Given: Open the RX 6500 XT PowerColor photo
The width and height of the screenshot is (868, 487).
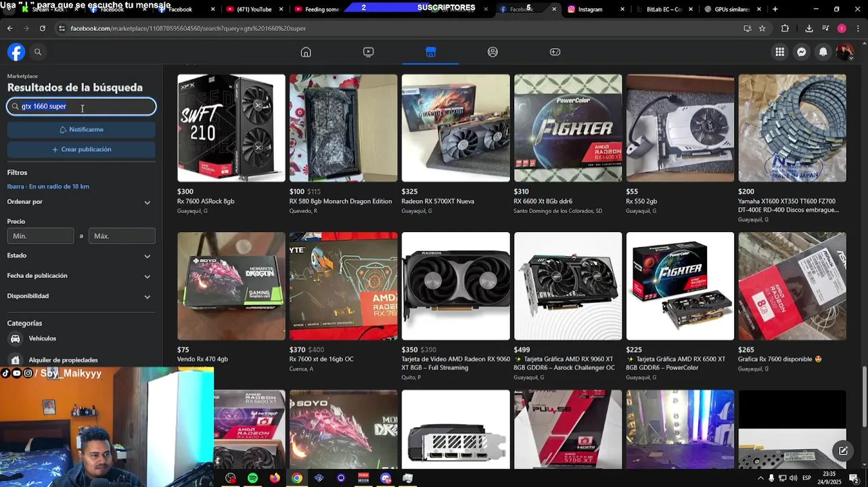Looking at the screenshot, I should point(680,286).
